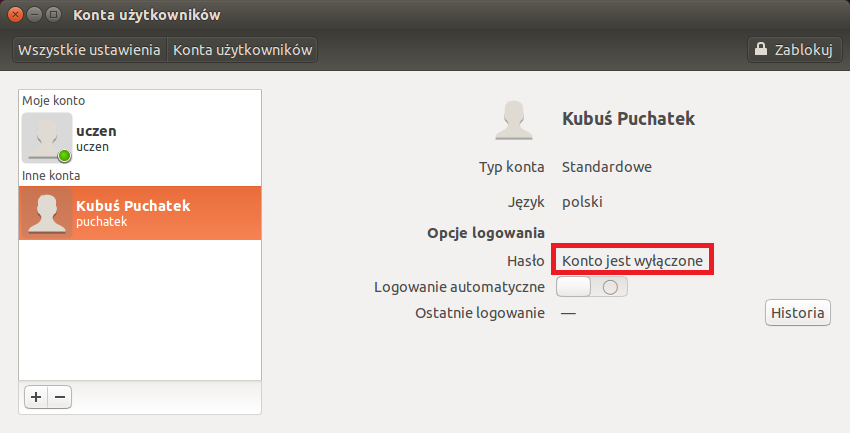This screenshot has width=850, height=433.
Task: Click the 'Język' label
Action: (526, 202)
